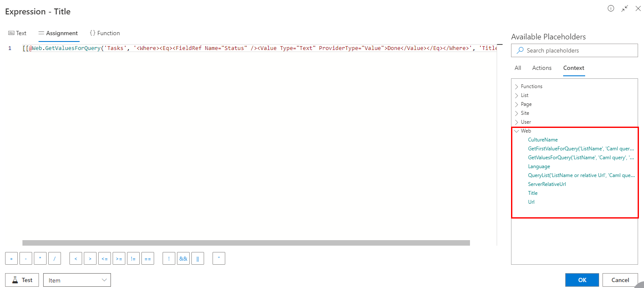Switch to the Text tab
The width and height of the screenshot is (644, 288).
17,33
